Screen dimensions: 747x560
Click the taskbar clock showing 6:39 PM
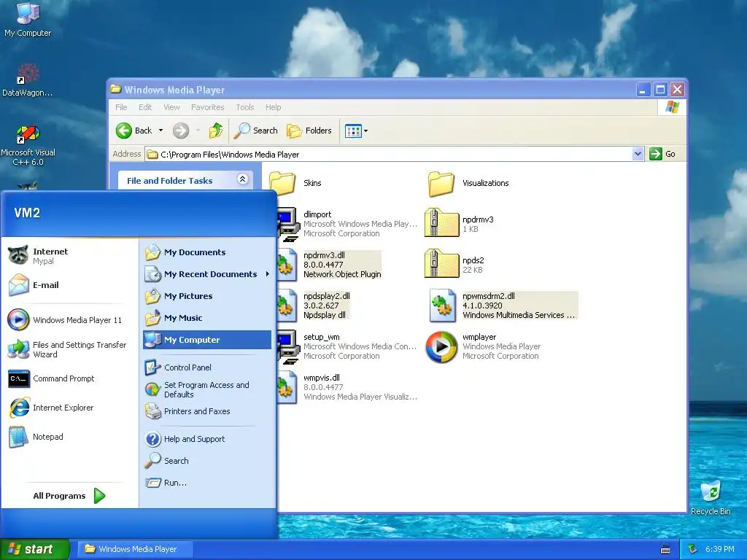(719, 549)
